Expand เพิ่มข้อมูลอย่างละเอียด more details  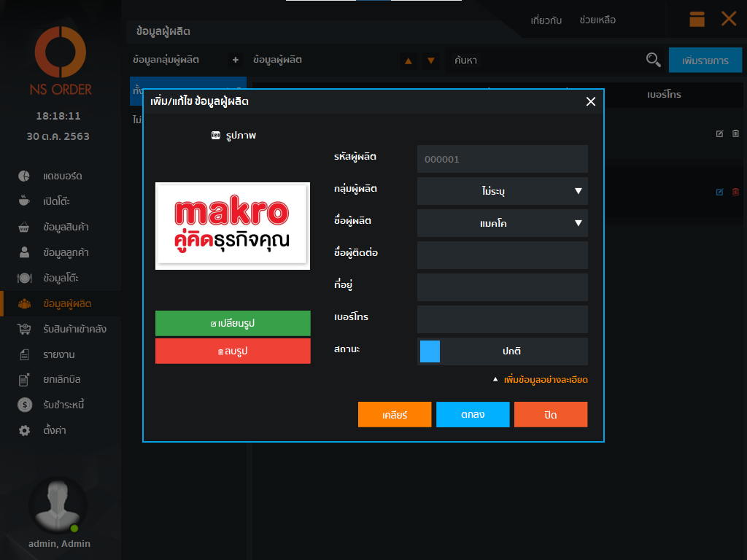pos(541,380)
